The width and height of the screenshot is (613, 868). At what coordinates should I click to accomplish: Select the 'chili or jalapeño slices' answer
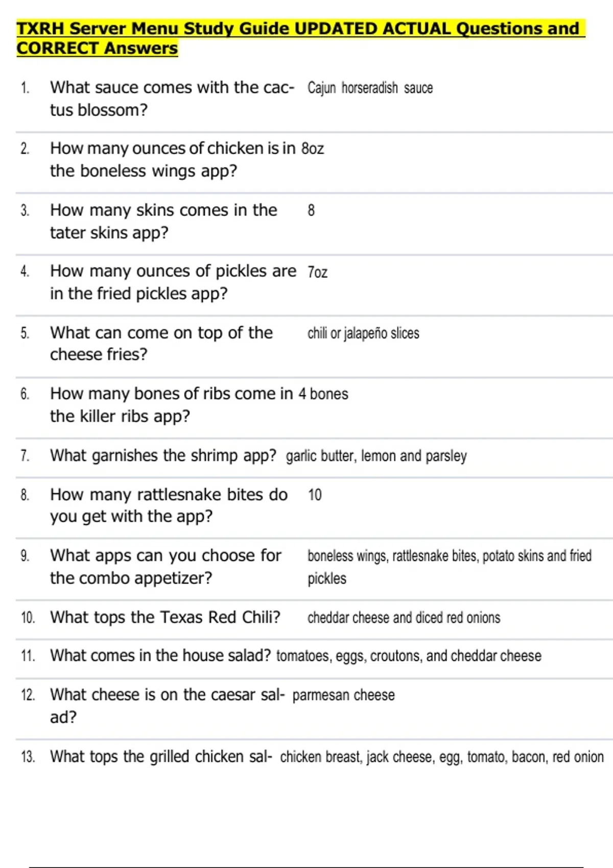pyautogui.click(x=363, y=333)
